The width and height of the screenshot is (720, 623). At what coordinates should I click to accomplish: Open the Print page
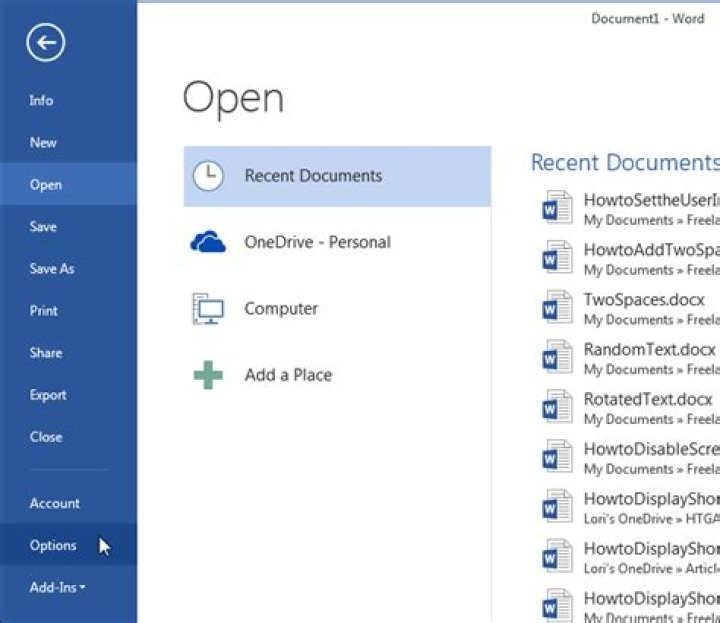(68, 311)
